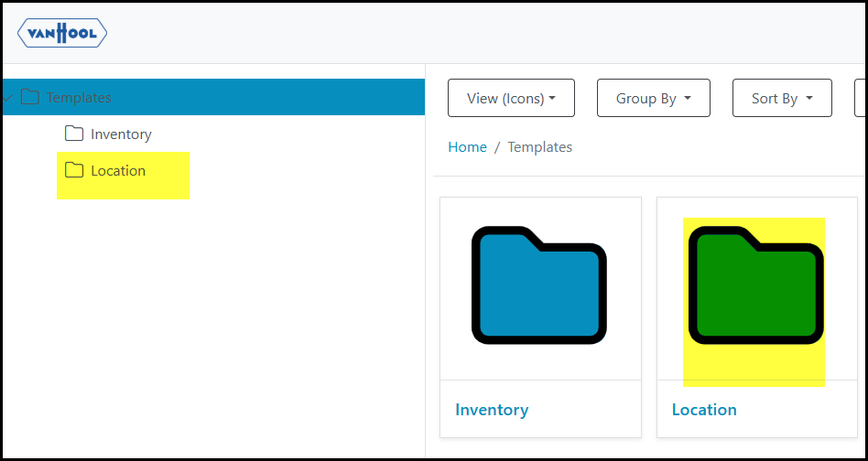Select Templates label in the folder tree

click(79, 97)
